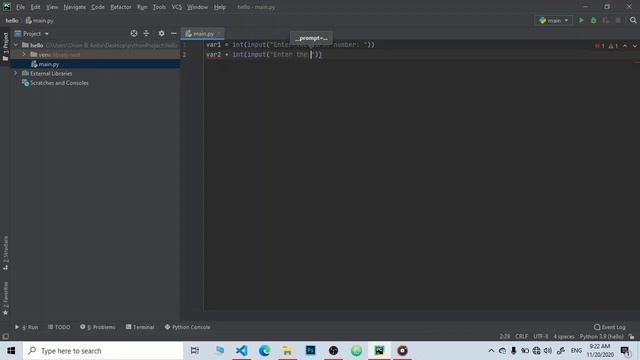Run with coverage icon in toolbar

click(606, 20)
